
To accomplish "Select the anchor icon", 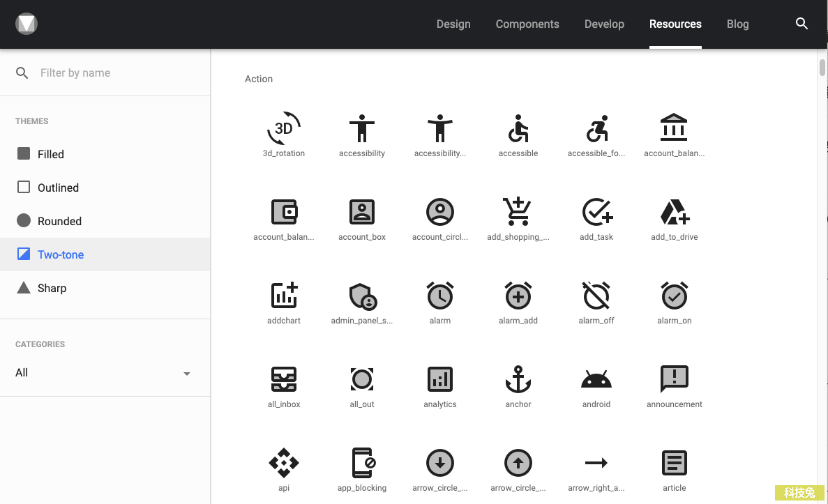I will tap(518, 379).
